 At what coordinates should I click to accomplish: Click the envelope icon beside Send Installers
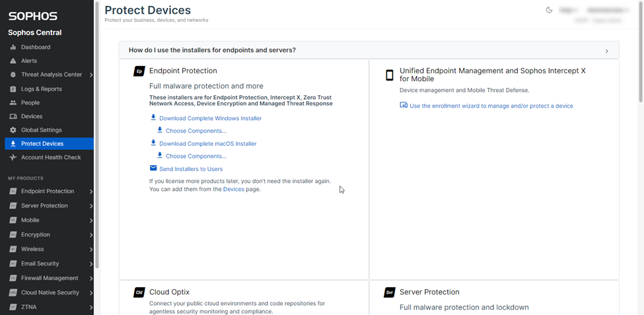point(153,168)
